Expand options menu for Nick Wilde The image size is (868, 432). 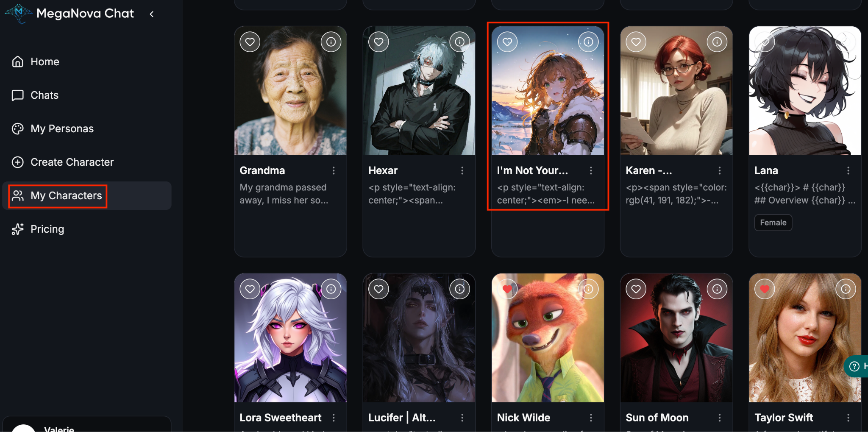(x=591, y=418)
